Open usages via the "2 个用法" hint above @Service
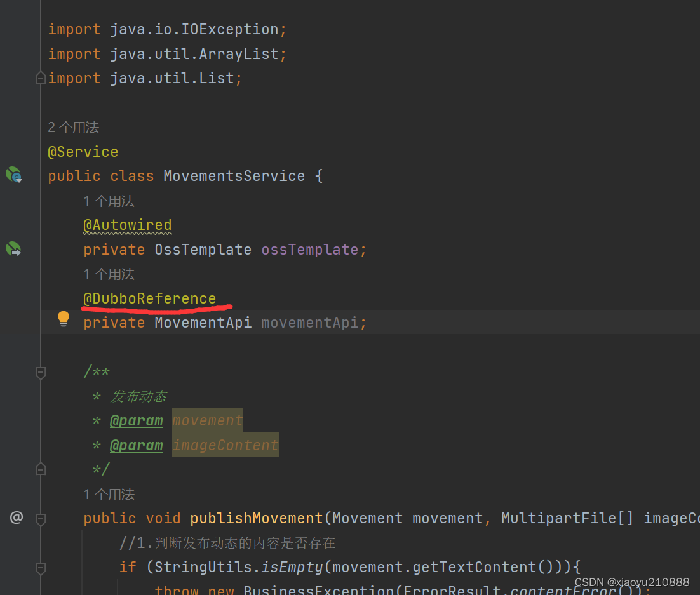Screen dimensions: 700x595 tap(73, 127)
